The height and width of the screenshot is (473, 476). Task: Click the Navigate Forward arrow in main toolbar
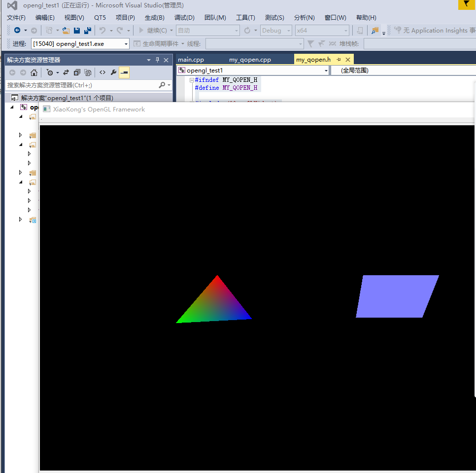[x=34, y=31]
